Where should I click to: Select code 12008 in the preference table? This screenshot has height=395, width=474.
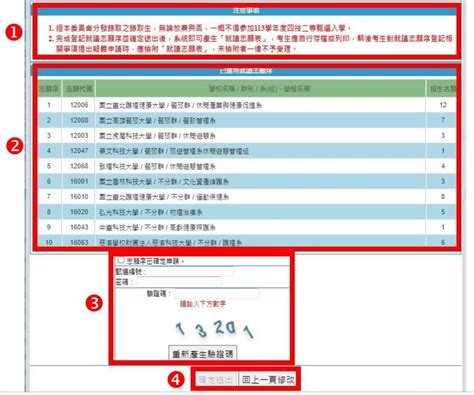[79, 120]
